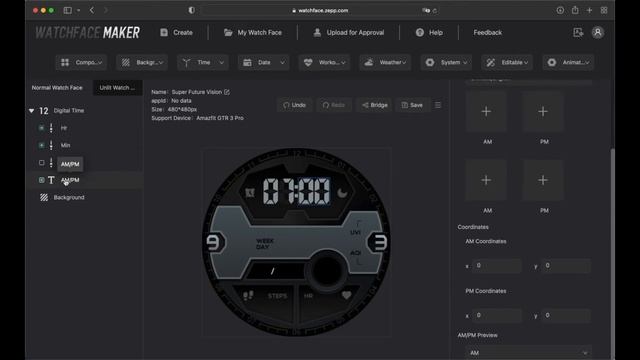Expand the Component dropdown
640x360 pixels.
click(81, 62)
